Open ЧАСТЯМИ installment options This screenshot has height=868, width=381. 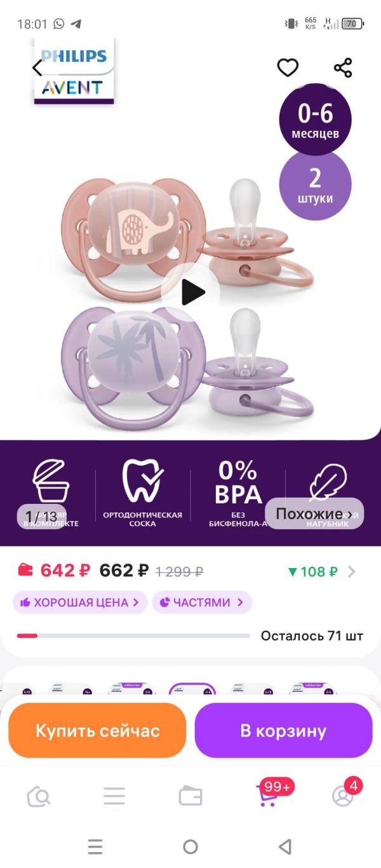202,602
